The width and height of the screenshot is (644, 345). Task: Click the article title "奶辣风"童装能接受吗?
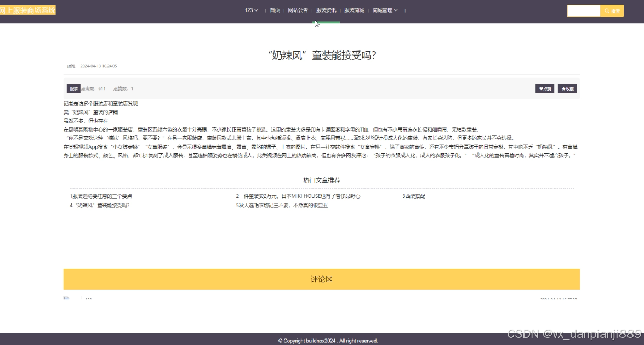pyautogui.click(x=322, y=55)
